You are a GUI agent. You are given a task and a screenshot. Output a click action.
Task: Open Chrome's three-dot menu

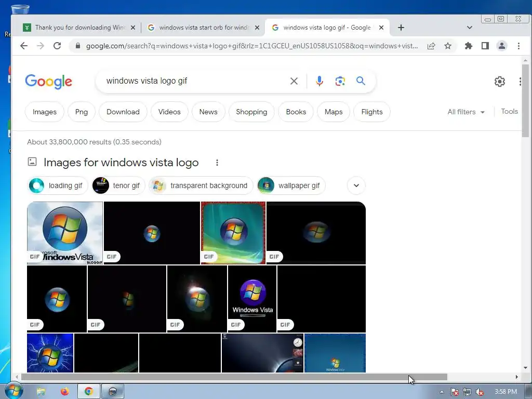click(518, 46)
